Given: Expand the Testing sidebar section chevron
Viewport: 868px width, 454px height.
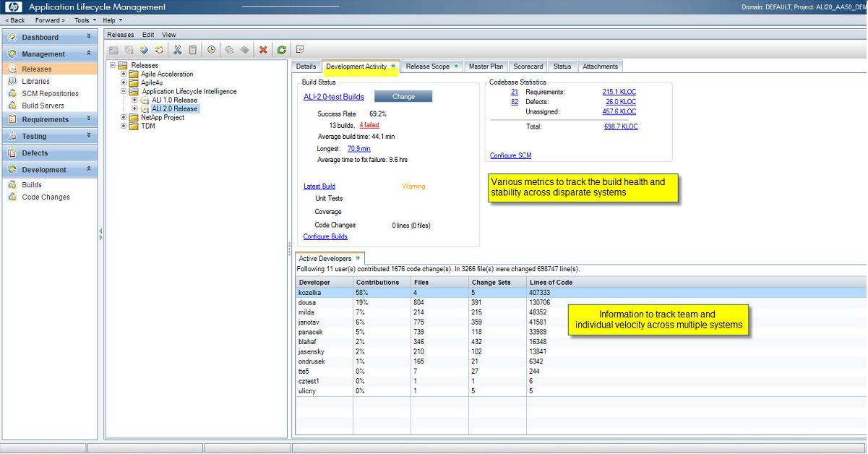Looking at the screenshot, I should [89, 134].
